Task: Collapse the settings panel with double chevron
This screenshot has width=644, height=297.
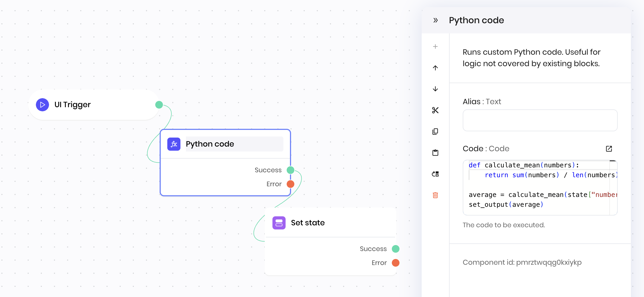Action: coord(435,20)
